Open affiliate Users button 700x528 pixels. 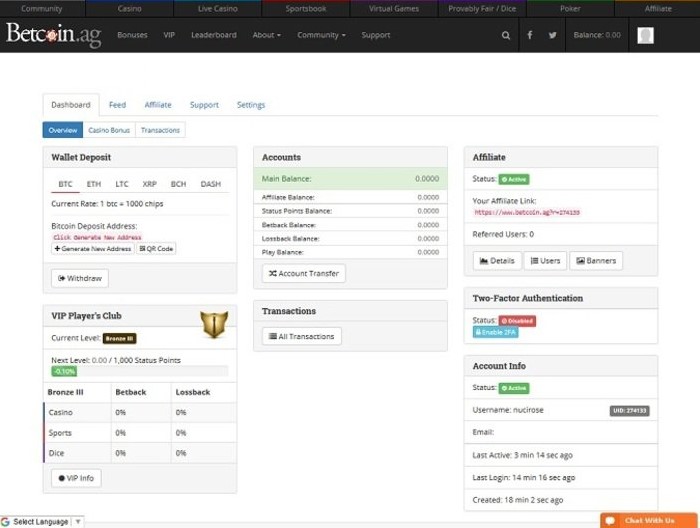click(x=545, y=261)
